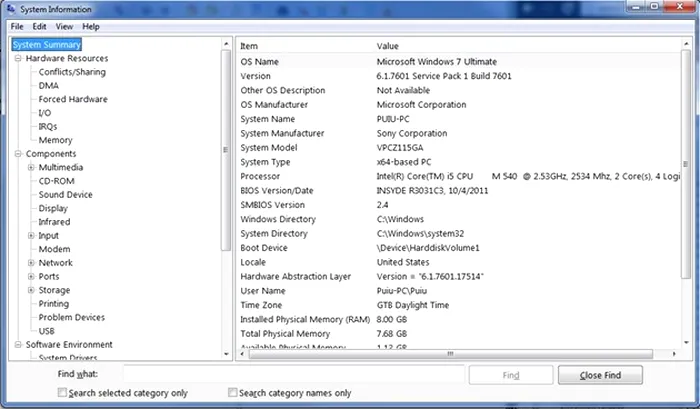Expand the Network node
Image resolution: width=700 pixels, height=409 pixels.
point(31,263)
